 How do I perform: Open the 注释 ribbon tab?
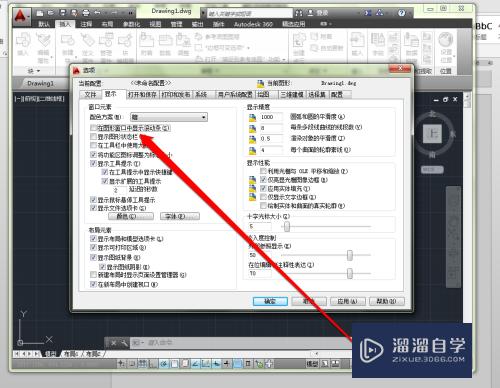point(86,24)
